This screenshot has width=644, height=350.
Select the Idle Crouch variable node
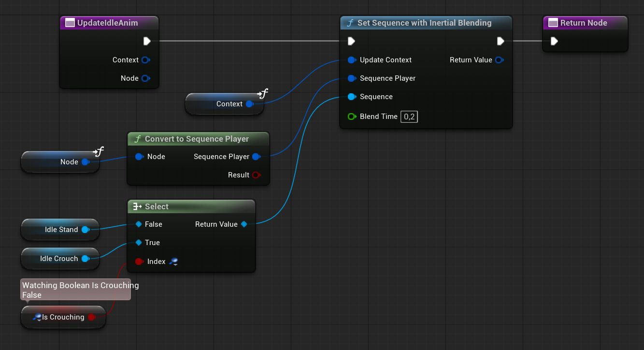click(x=55, y=259)
